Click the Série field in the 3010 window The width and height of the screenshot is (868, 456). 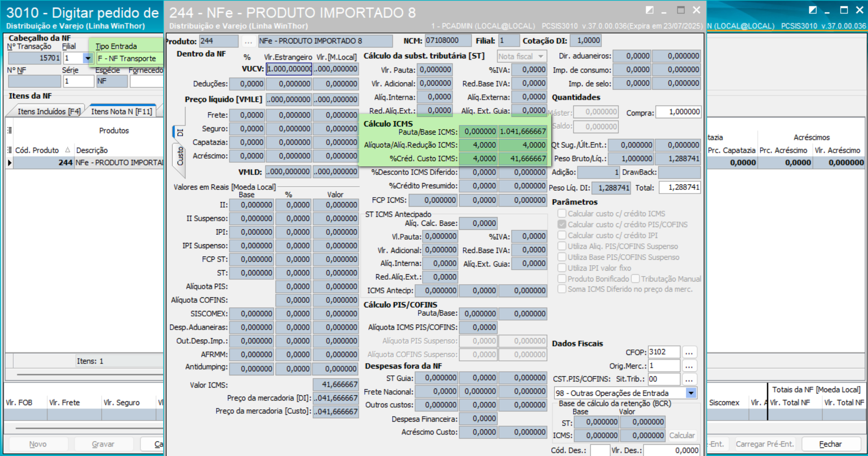coord(78,82)
